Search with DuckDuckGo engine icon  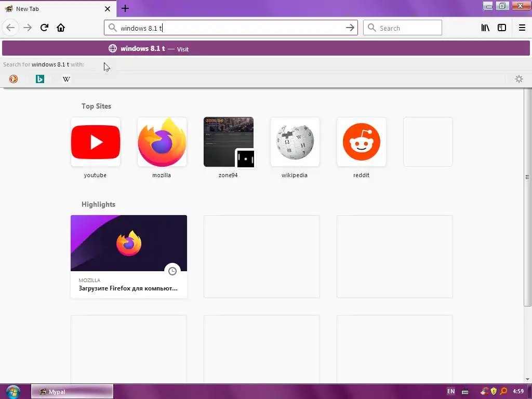point(13,79)
